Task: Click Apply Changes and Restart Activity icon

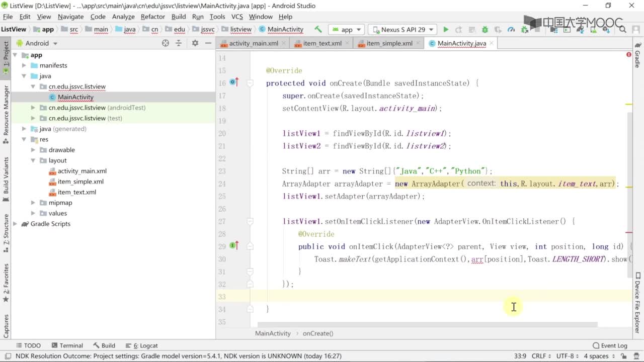Action: click(x=458, y=30)
